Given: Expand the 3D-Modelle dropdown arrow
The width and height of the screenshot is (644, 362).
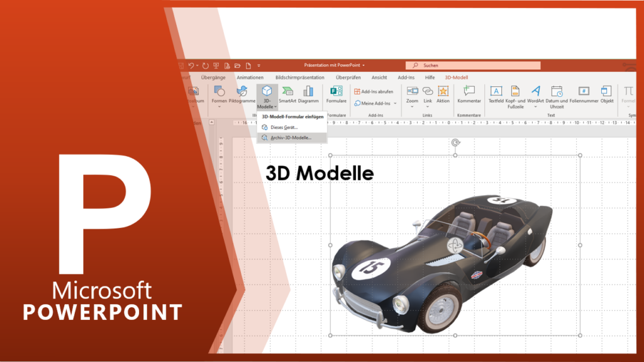Looking at the screenshot, I should click(275, 107).
